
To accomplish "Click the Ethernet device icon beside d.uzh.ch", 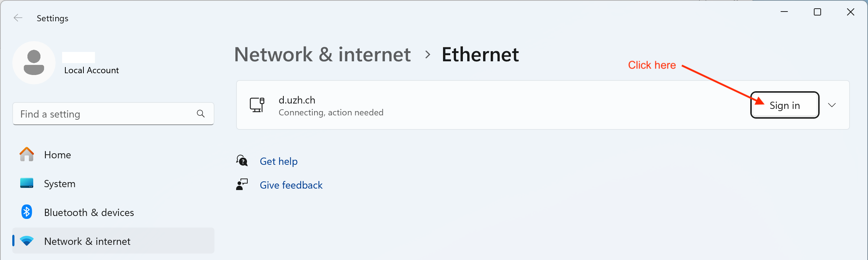I will pyautogui.click(x=257, y=105).
